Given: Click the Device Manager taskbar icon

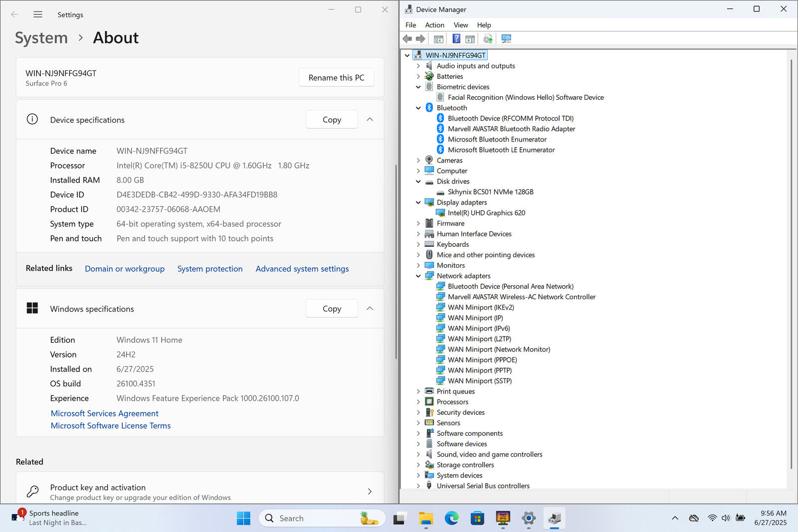Looking at the screenshot, I should click(x=555, y=519).
